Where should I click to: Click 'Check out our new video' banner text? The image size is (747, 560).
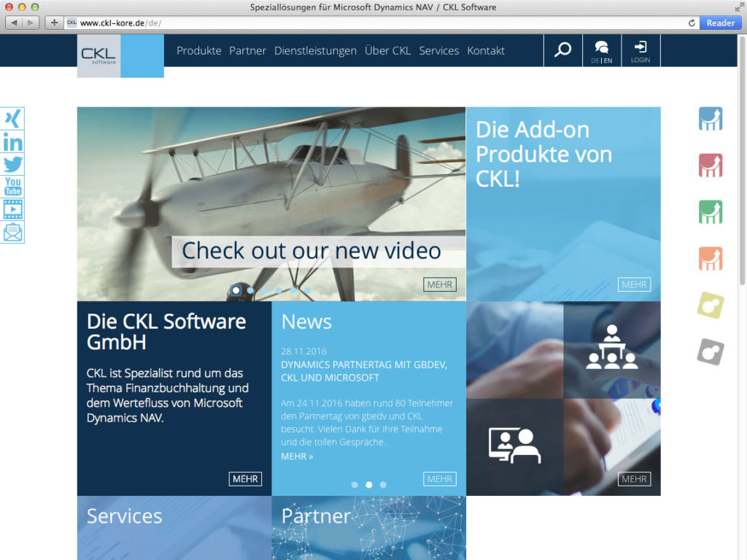(x=311, y=251)
